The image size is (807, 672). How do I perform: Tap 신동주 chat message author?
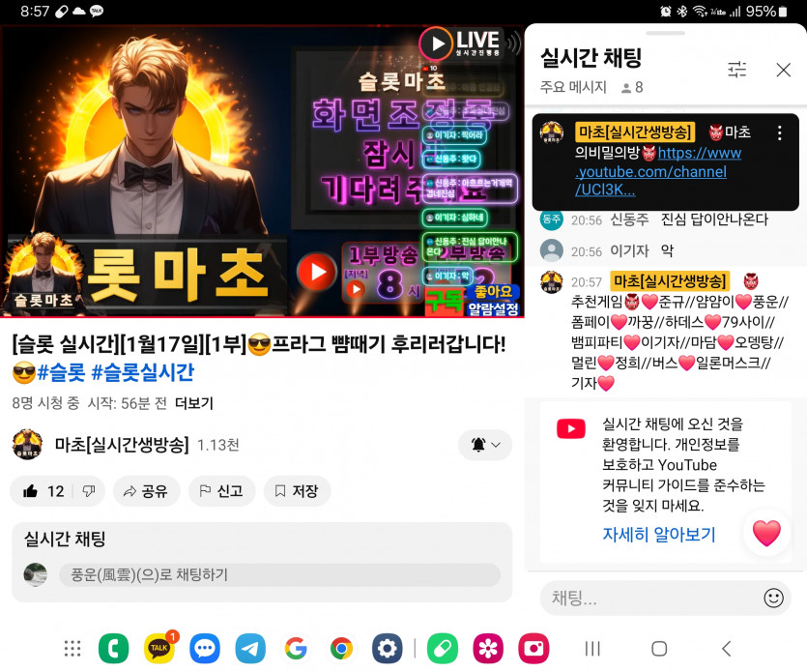pyautogui.click(x=629, y=219)
